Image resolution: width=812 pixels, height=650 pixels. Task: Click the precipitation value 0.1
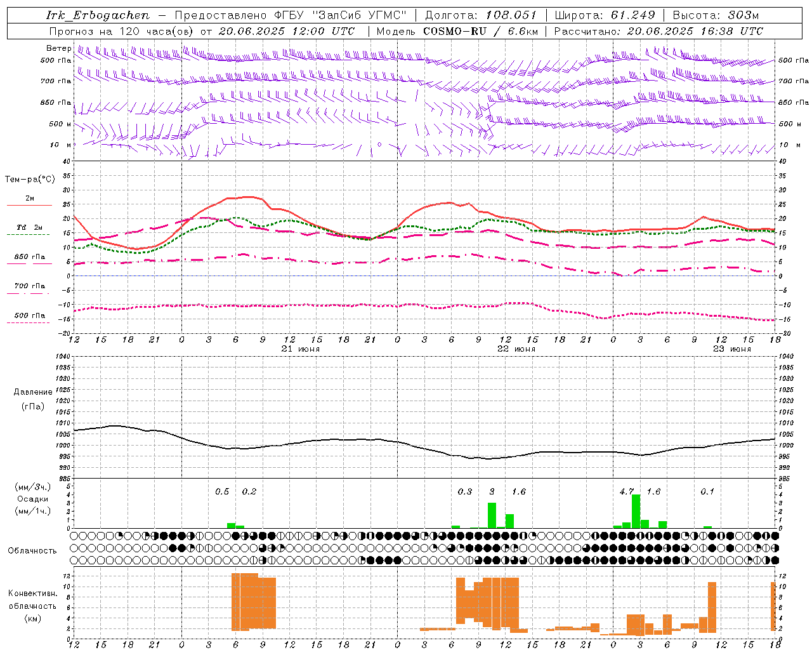tap(707, 491)
